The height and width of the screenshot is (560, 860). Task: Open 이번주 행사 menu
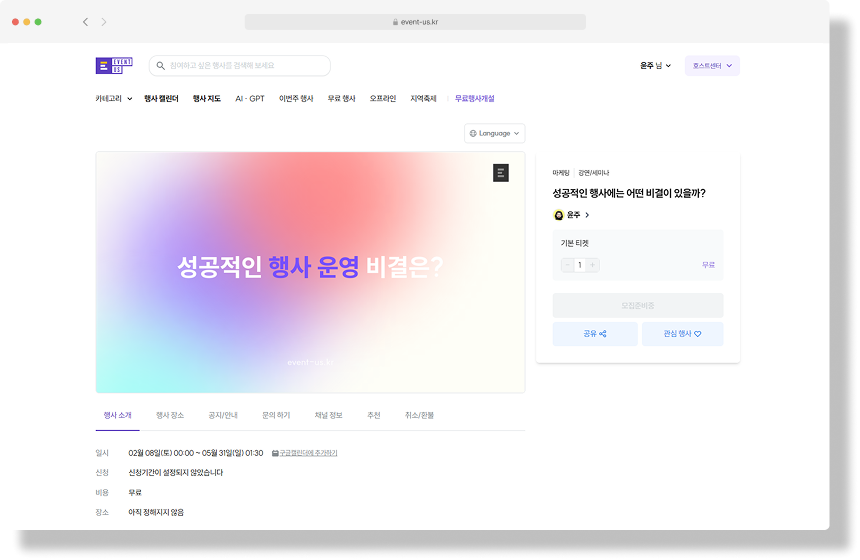[x=296, y=99]
